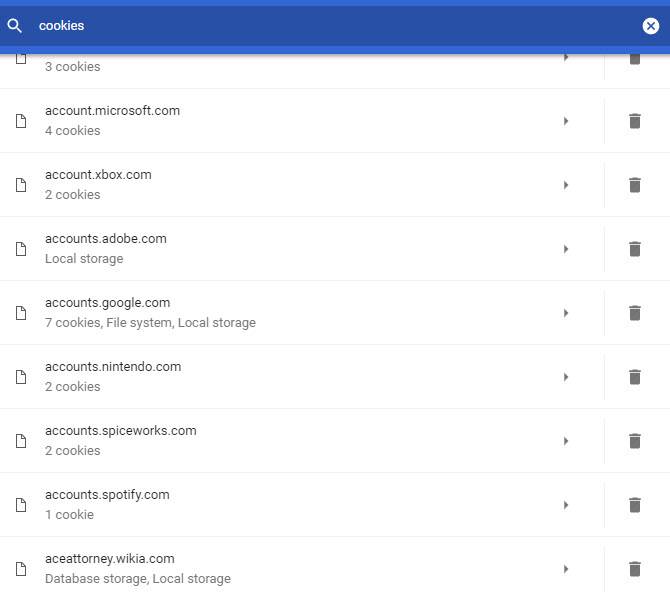Click the search field containing cookies
The image size is (670, 596).
[x=333, y=26]
